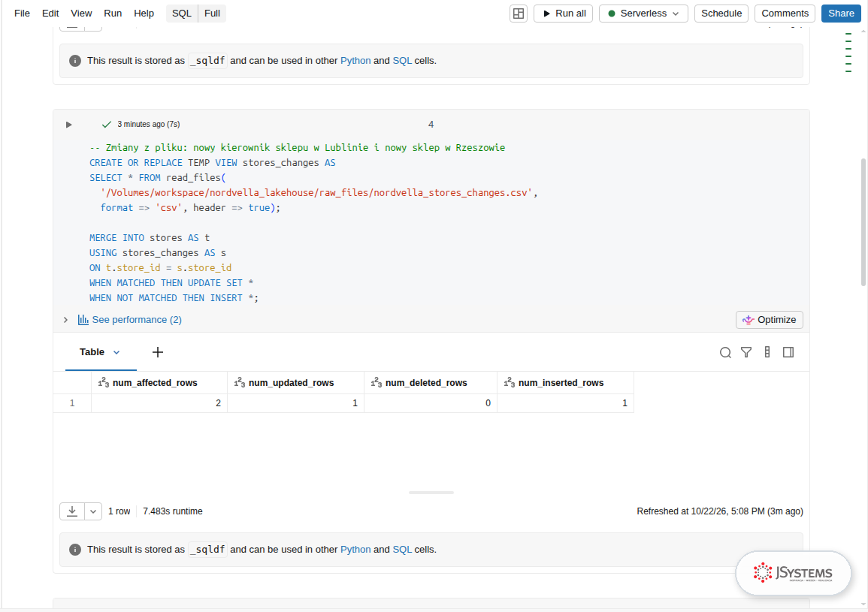Select the num_deleted_rows cell value 0

pyautogui.click(x=431, y=403)
